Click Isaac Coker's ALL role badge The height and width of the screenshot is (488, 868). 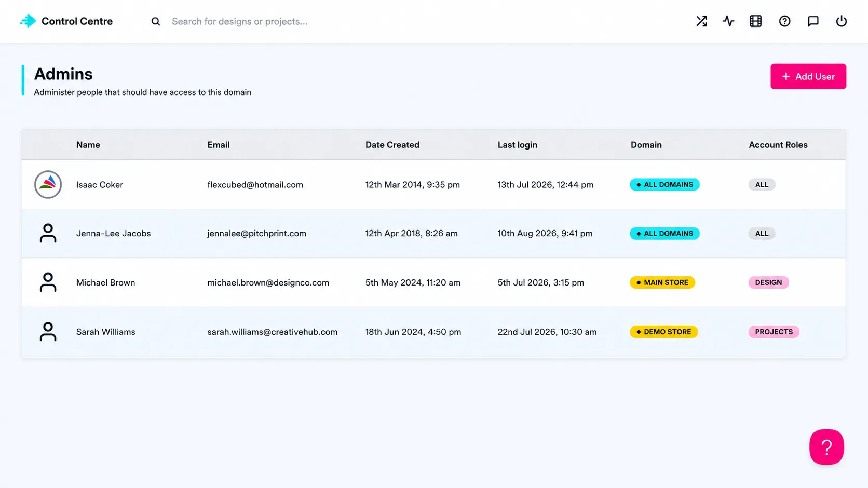point(762,184)
